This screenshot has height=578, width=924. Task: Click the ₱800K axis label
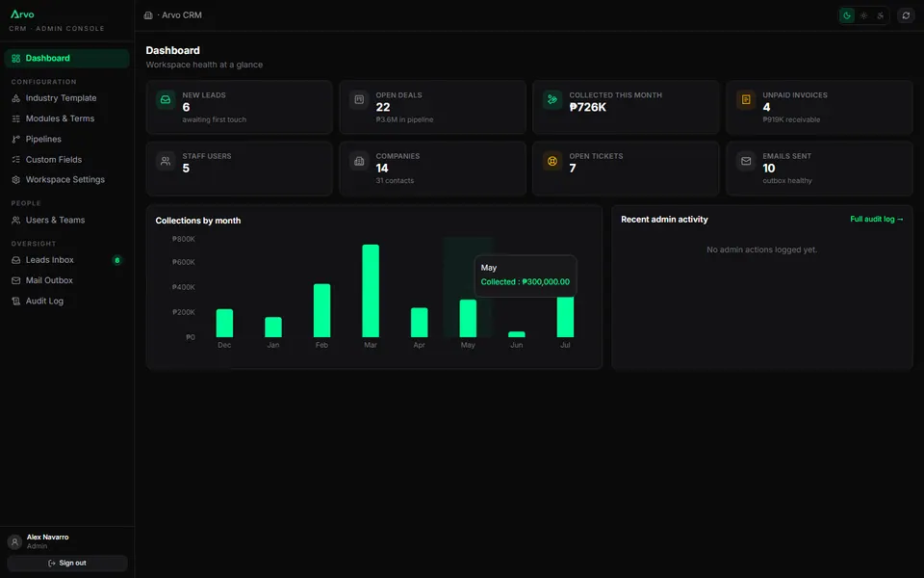(183, 239)
